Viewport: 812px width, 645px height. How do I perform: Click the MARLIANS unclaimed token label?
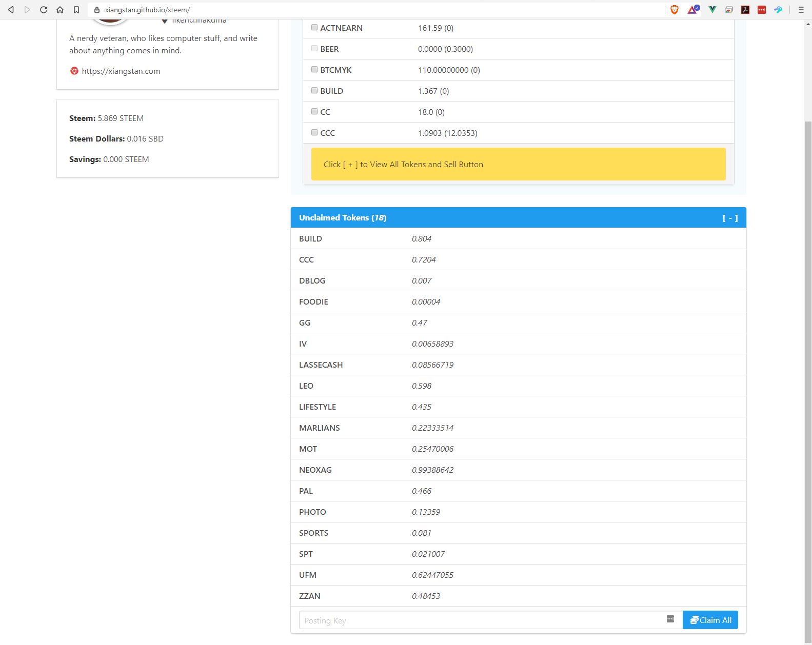[x=319, y=428]
